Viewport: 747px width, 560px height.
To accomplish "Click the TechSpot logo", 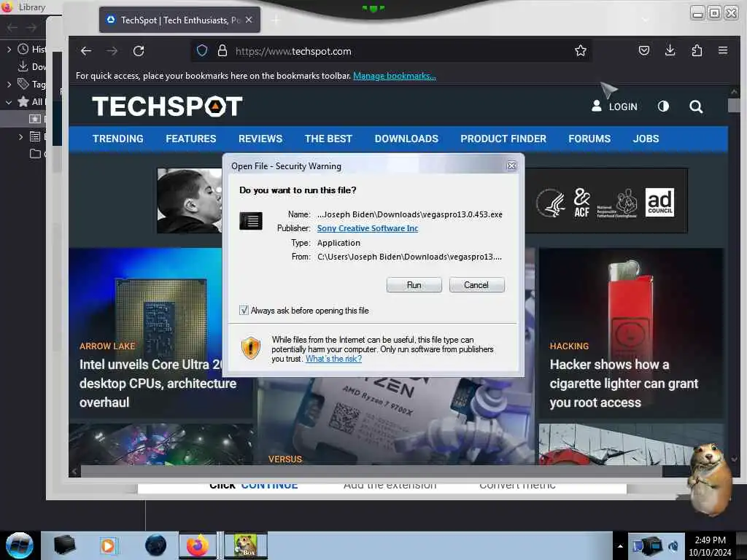I will pyautogui.click(x=167, y=106).
